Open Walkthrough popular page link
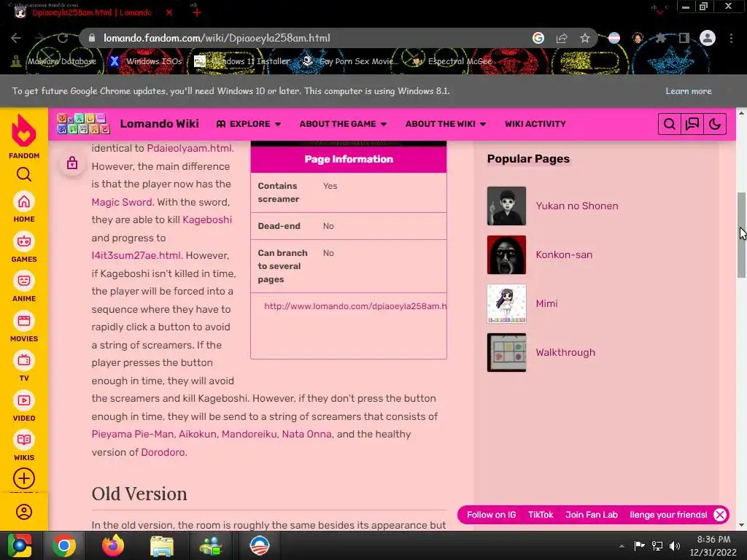 [565, 352]
